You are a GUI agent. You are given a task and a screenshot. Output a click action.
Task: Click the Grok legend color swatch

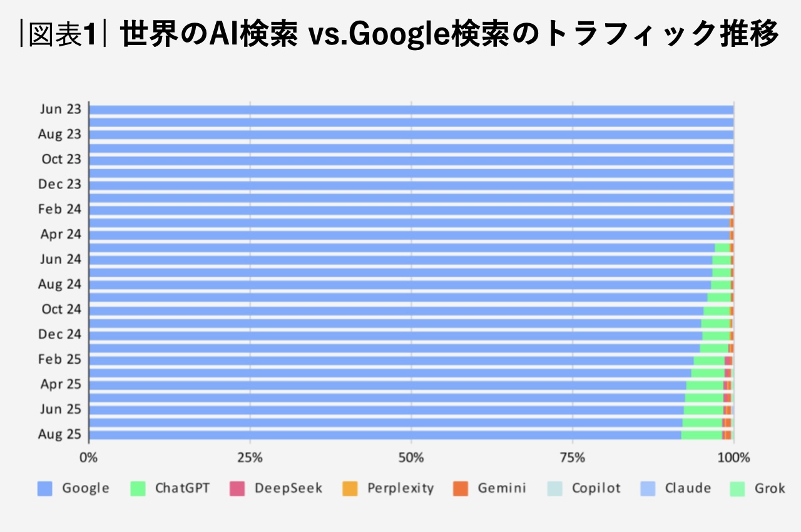tap(738, 488)
